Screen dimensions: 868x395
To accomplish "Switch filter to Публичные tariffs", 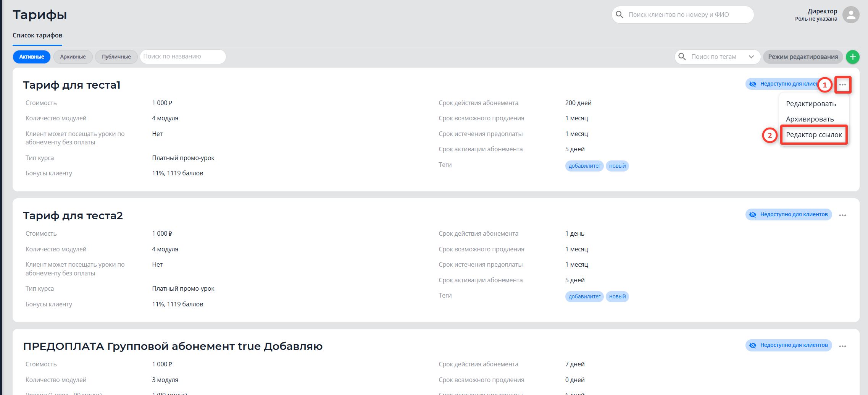I will [116, 57].
